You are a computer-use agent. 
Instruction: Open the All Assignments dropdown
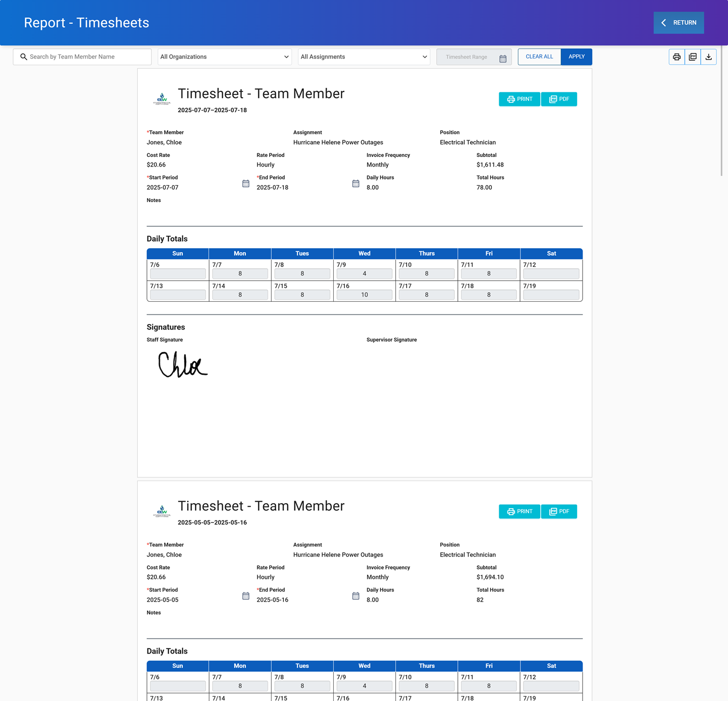click(x=363, y=57)
